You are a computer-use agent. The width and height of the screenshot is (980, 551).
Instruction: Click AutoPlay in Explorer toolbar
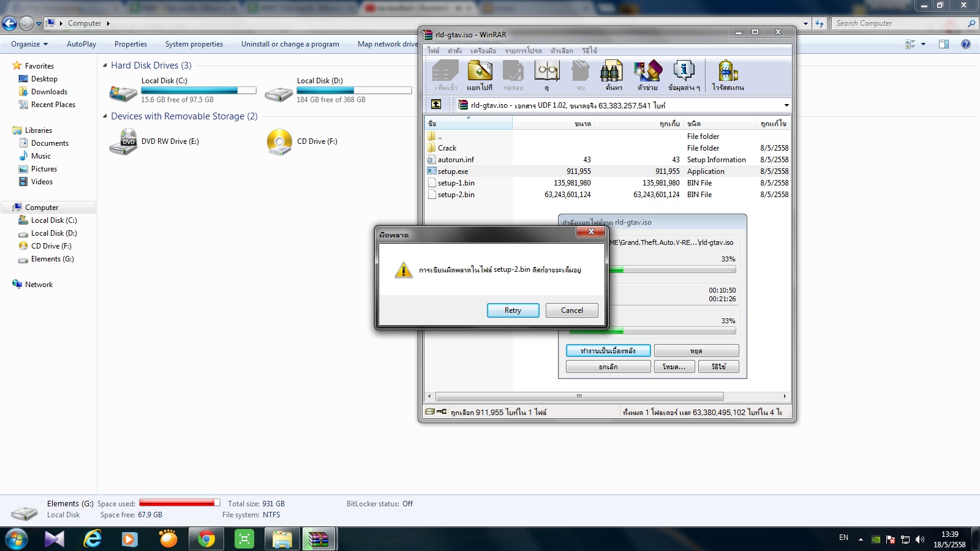point(81,44)
